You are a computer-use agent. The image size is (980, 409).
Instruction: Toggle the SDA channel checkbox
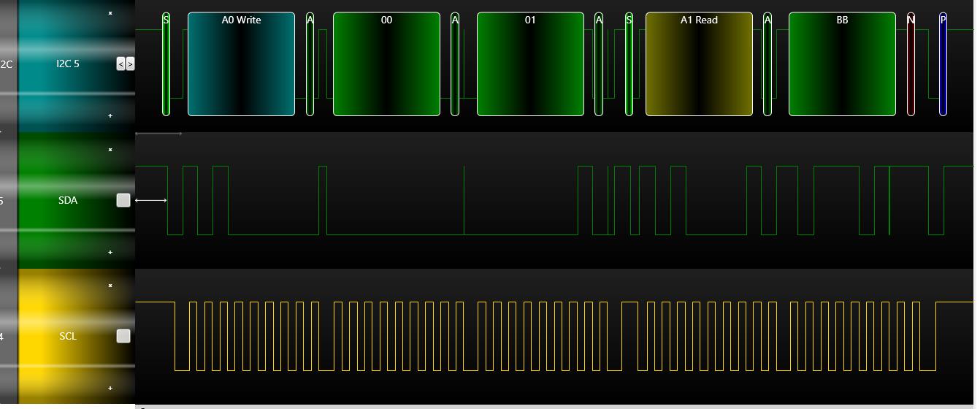pos(123,200)
